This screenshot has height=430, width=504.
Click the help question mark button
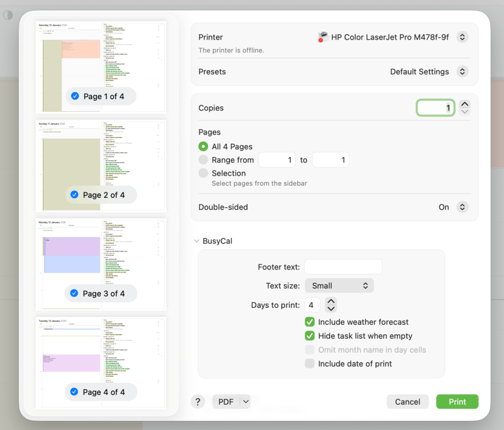[x=198, y=402]
